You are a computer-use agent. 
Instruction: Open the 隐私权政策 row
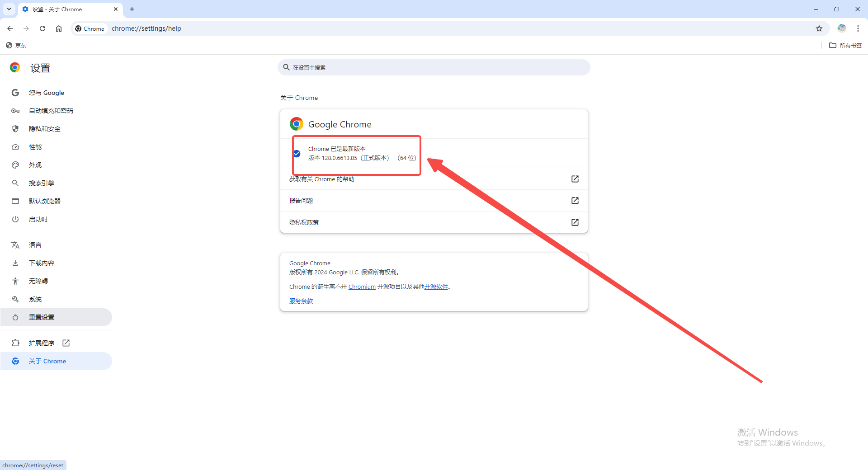(434, 222)
